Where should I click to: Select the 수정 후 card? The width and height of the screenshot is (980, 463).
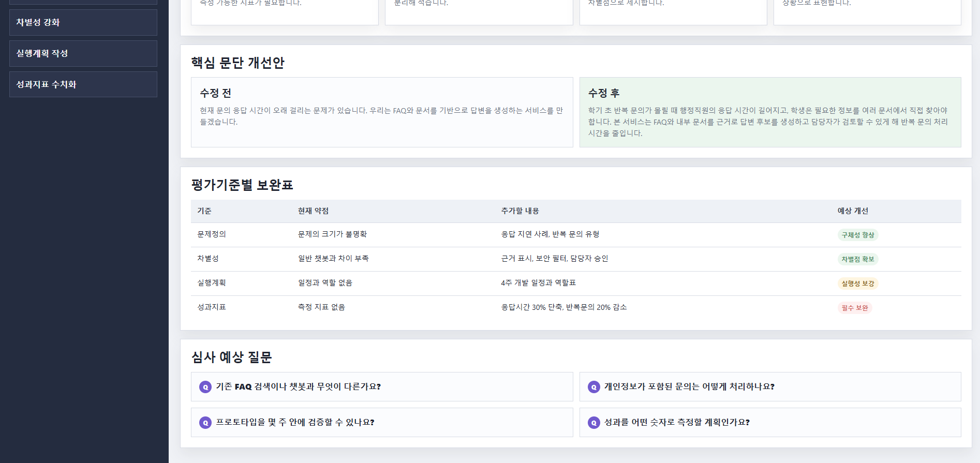click(770, 112)
